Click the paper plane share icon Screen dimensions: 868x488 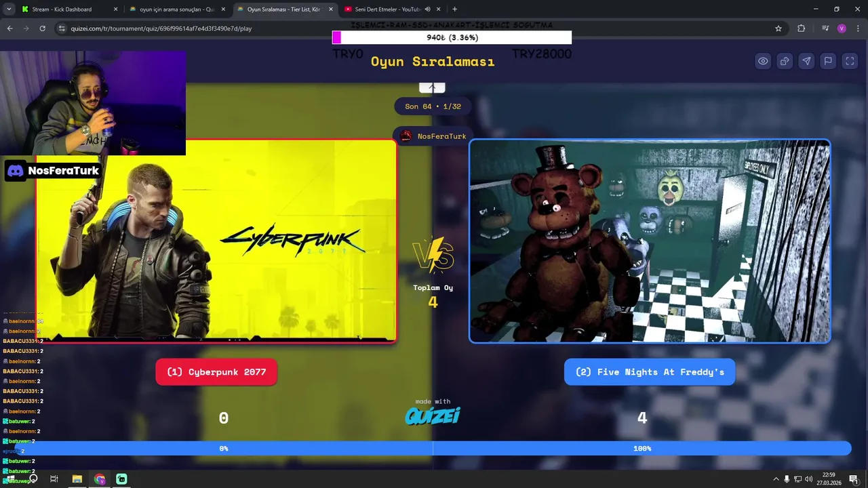point(806,61)
